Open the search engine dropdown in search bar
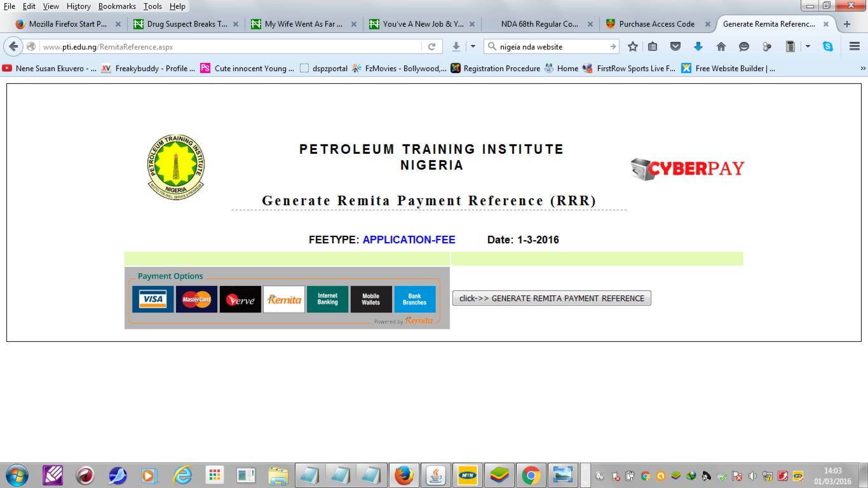Screen dimensions: 868x488 click(x=491, y=46)
